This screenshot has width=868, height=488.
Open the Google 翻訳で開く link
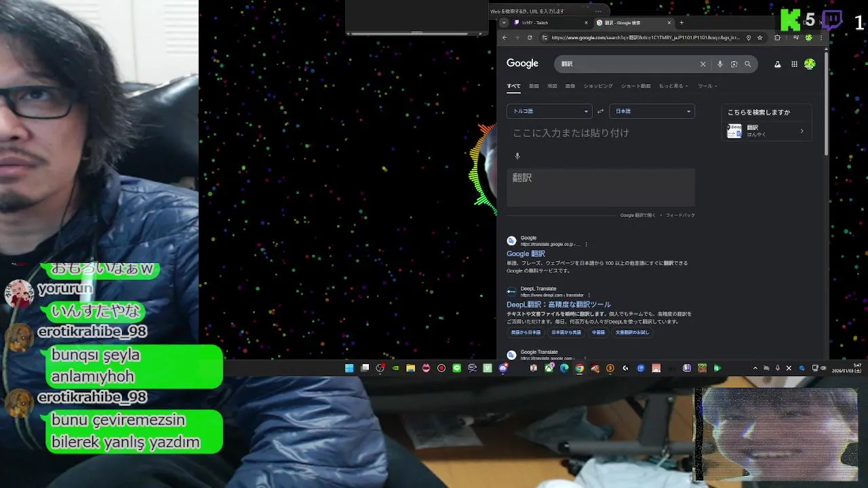coord(638,216)
